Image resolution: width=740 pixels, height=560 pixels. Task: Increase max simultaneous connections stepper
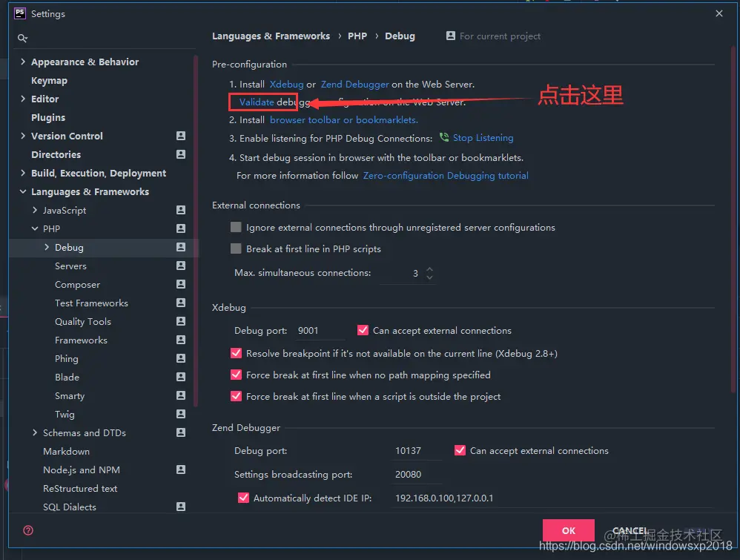click(429, 269)
